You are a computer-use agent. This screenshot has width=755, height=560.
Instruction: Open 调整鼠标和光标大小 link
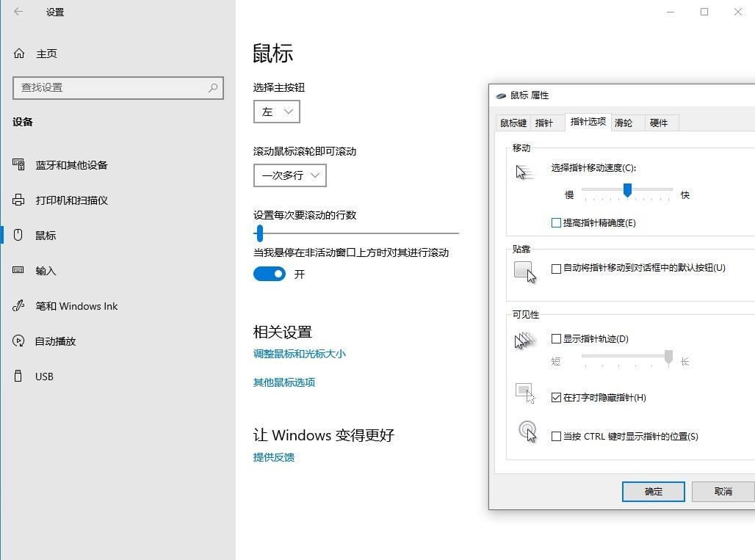pos(300,354)
